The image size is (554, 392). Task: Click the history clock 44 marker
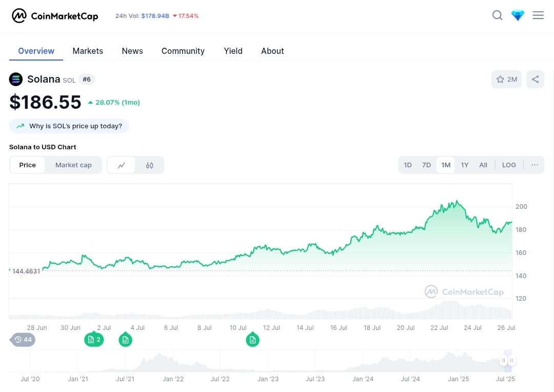23,340
